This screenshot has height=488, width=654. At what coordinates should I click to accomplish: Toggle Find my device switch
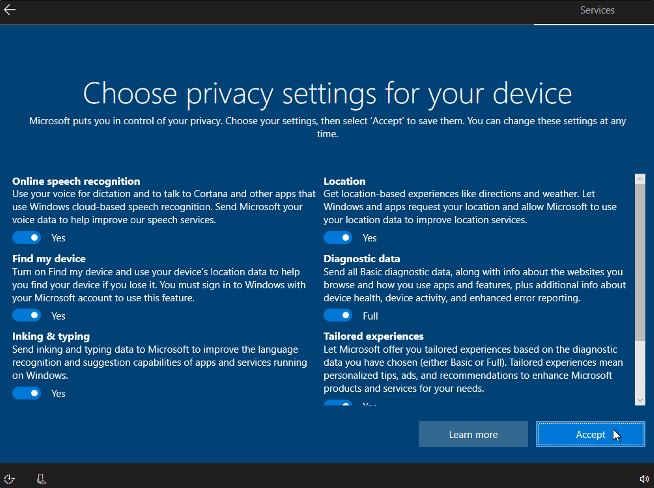[x=26, y=315]
